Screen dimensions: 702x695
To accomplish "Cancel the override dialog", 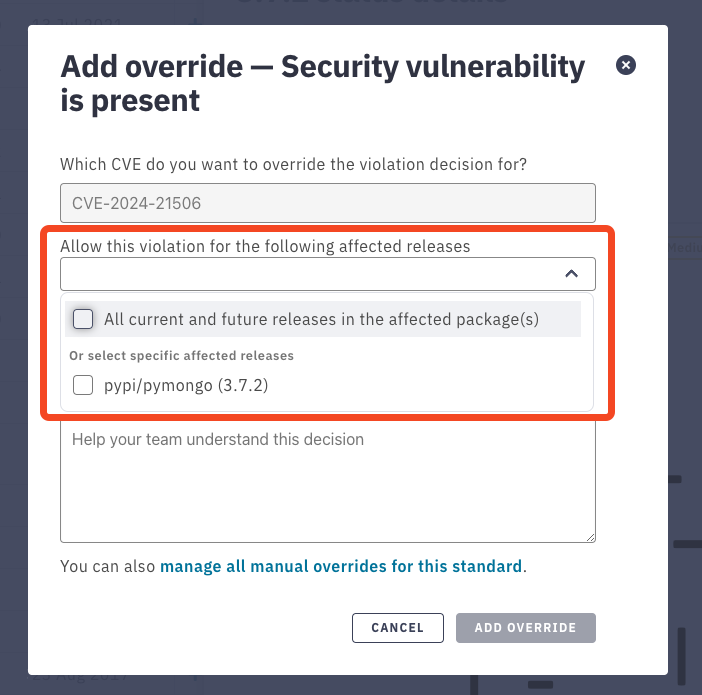I will (398, 628).
